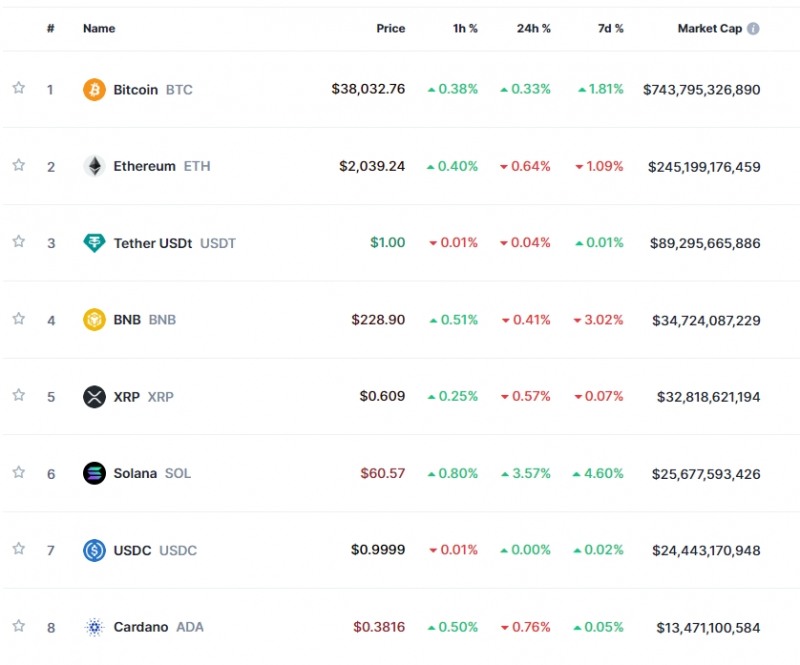Click the USDC logo icon
The height and width of the screenshot is (665, 800).
(x=94, y=550)
